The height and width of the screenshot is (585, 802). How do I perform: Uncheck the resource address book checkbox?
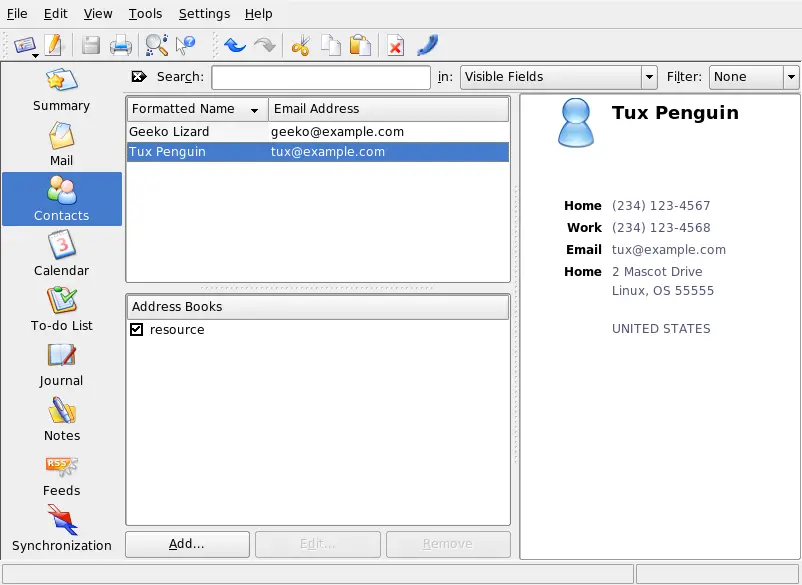[x=137, y=330]
